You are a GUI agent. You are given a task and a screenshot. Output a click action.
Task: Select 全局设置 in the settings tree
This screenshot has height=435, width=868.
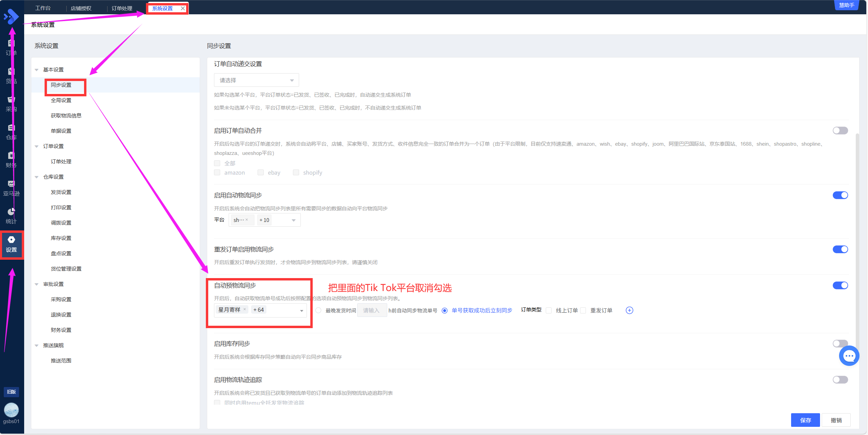pyautogui.click(x=61, y=100)
